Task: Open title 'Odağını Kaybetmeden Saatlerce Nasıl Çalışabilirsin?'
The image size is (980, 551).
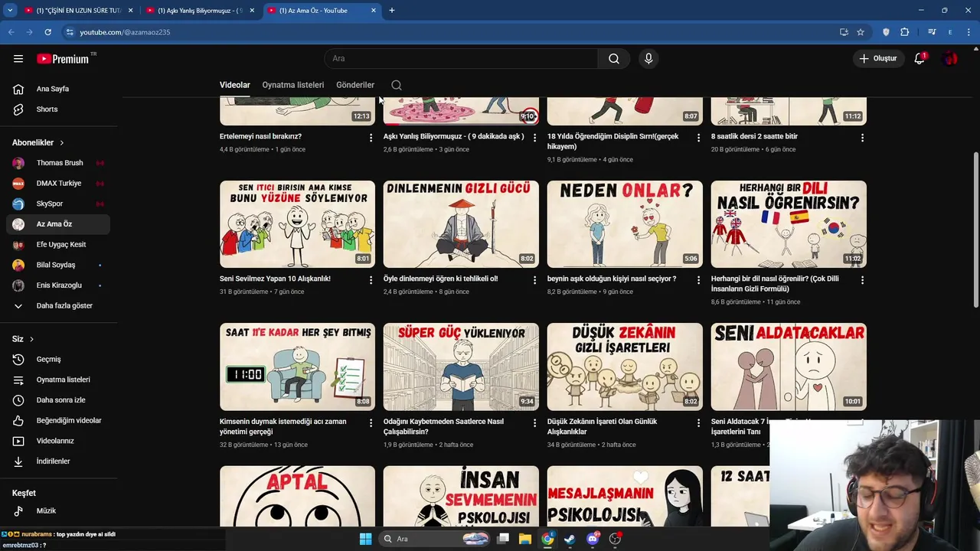Action: 444,427
